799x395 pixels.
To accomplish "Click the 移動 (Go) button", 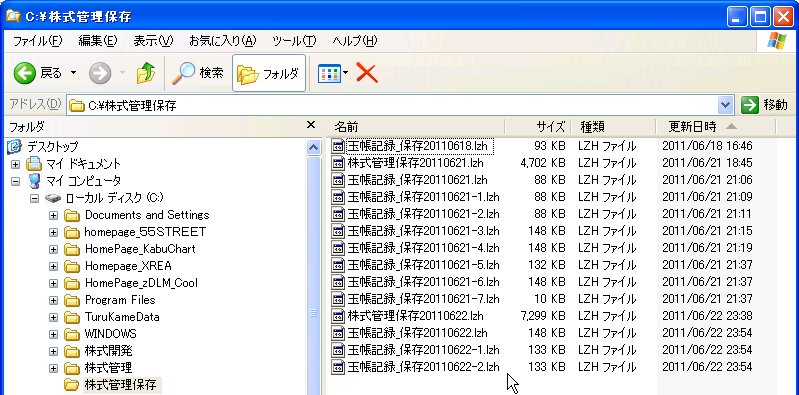I will [x=764, y=106].
